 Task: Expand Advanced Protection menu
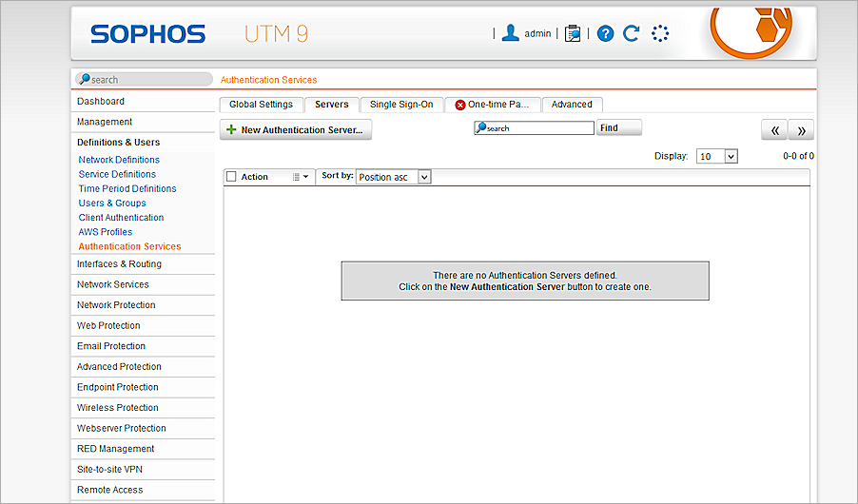click(x=143, y=367)
